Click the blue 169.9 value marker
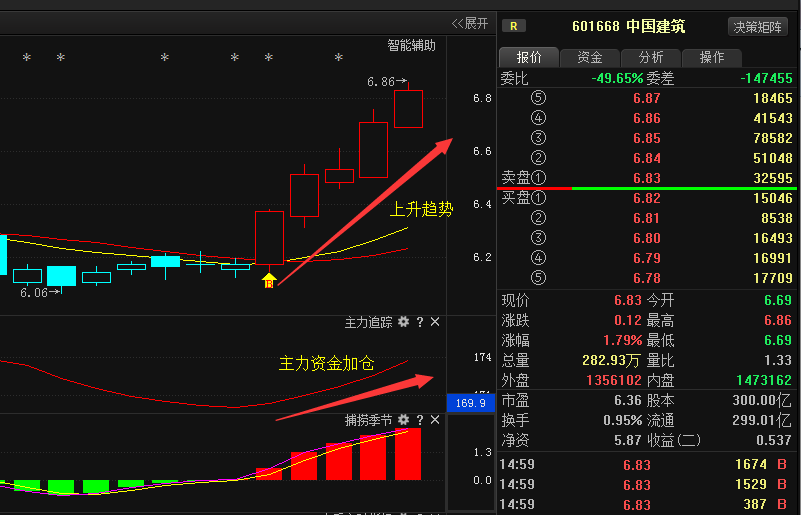The width and height of the screenshot is (801, 515). [469, 403]
